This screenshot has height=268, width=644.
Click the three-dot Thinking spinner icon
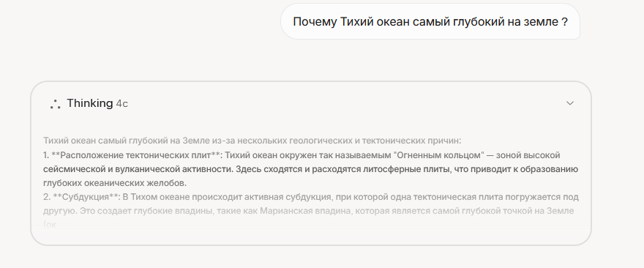pos(55,104)
